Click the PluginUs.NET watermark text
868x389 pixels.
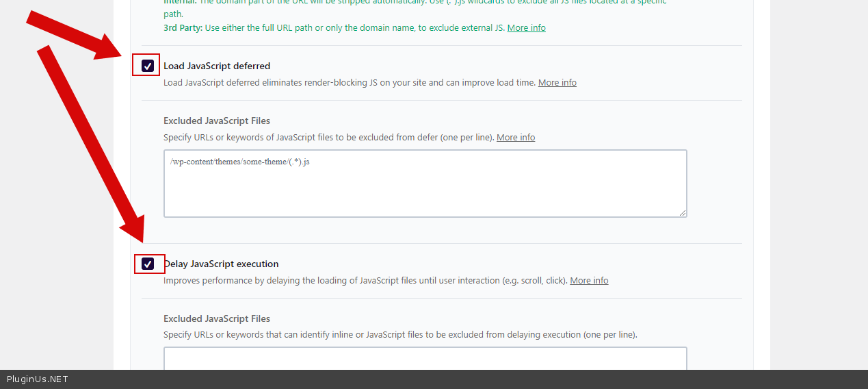[x=38, y=379]
